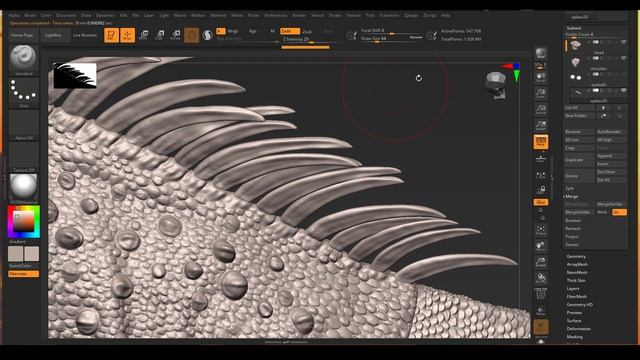Screen dimensions: 640x360
Task: Toggle the Qxyz rotation axis button
Action: [541, 202]
